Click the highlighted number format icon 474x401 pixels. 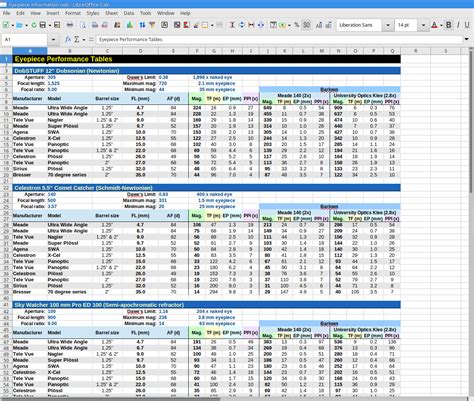point(306,25)
